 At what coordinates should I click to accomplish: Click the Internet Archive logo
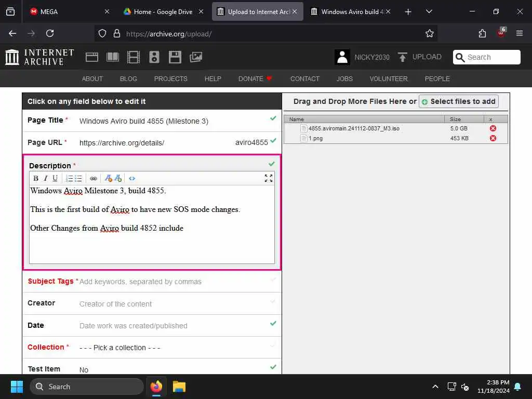coord(39,57)
